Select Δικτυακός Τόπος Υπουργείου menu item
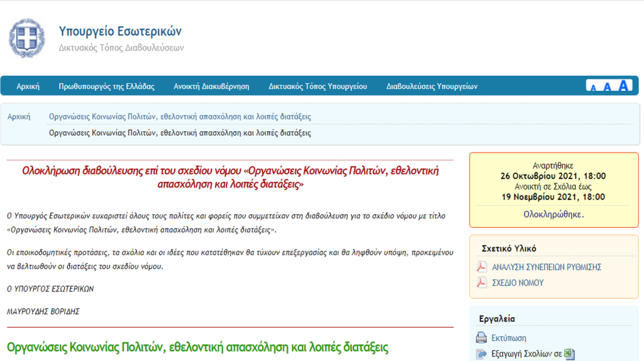This screenshot has height=361, width=644. click(x=318, y=86)
